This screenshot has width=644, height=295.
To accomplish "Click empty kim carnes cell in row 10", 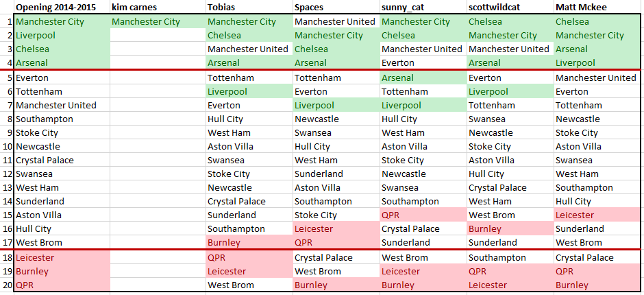I will click(158, 146).
